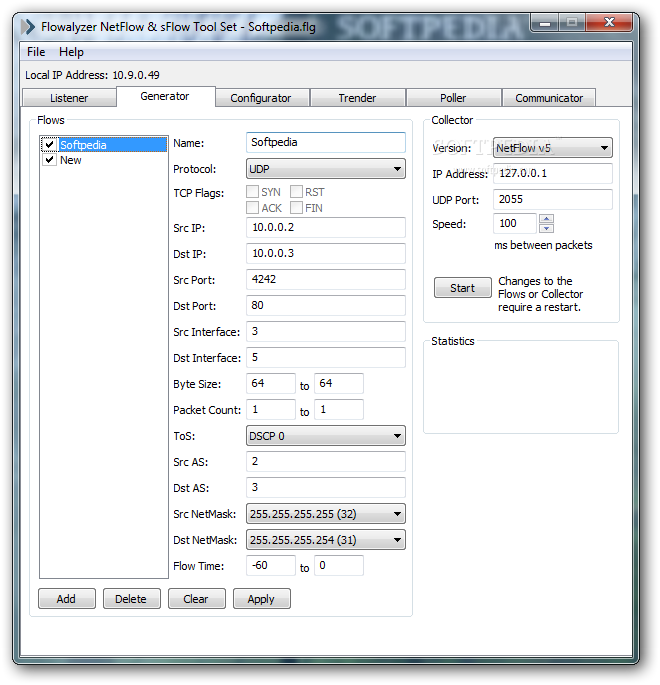Click the flow Name input field
Image resolution: width=660 pixels, height=685 pixels.
click(x=326, y=142)
